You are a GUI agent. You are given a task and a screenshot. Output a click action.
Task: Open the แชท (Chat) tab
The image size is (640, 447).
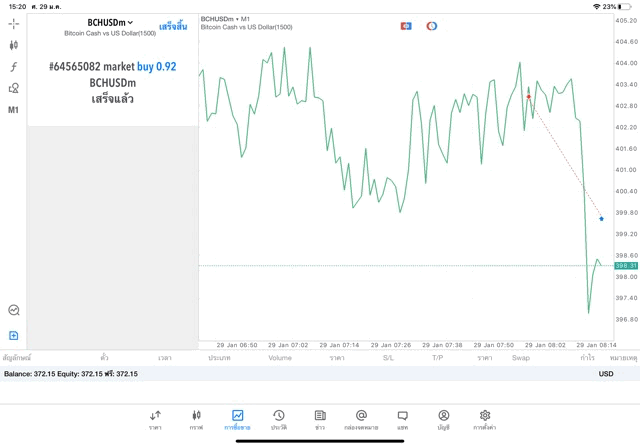[402, 420]
